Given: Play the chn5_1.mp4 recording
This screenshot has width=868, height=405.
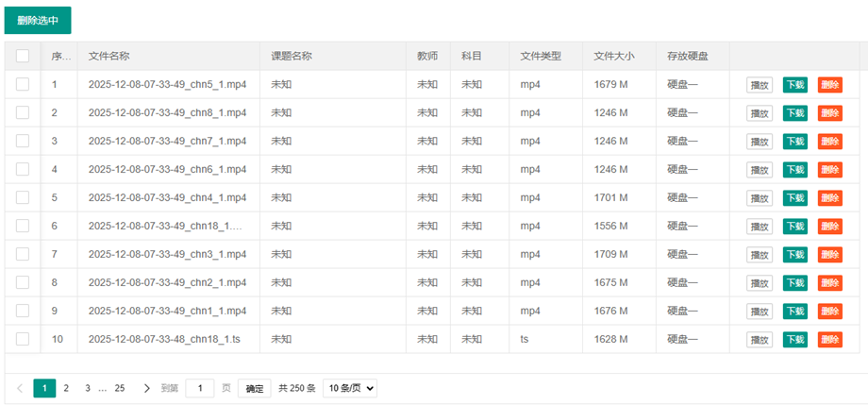Looking at the screenshot, I should pos(759,85).
